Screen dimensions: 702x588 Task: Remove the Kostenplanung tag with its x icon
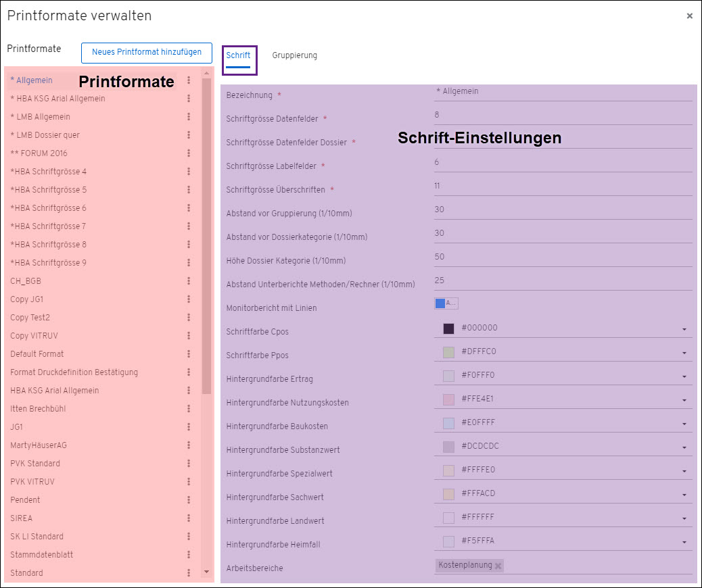(x=498, y=566)
